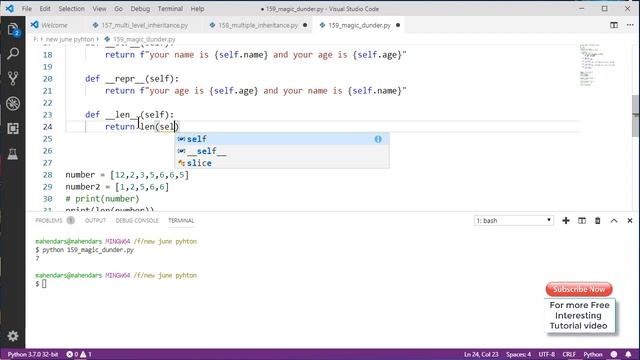Open the File menu
Screen dimensions: 640x360
(27, 9)
